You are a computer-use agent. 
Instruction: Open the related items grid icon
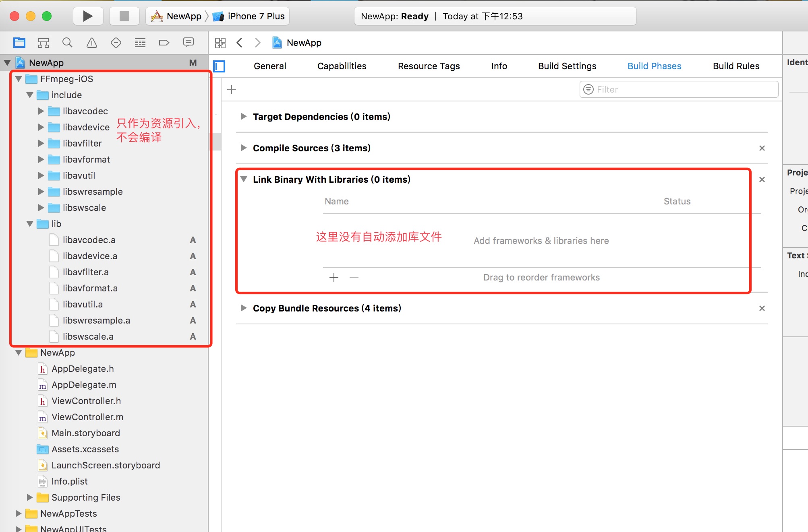pos(220,43)
